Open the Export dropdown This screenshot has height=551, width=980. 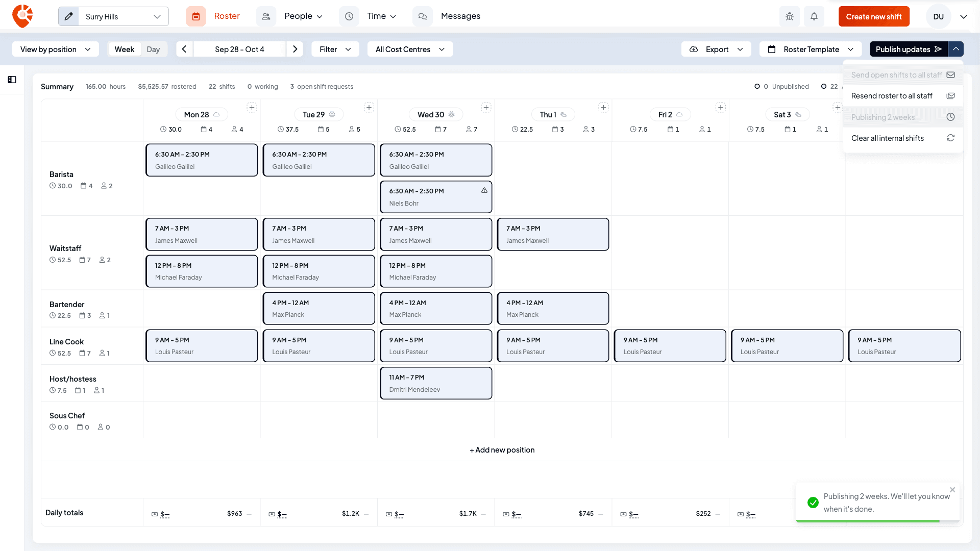tap(716, 49)
